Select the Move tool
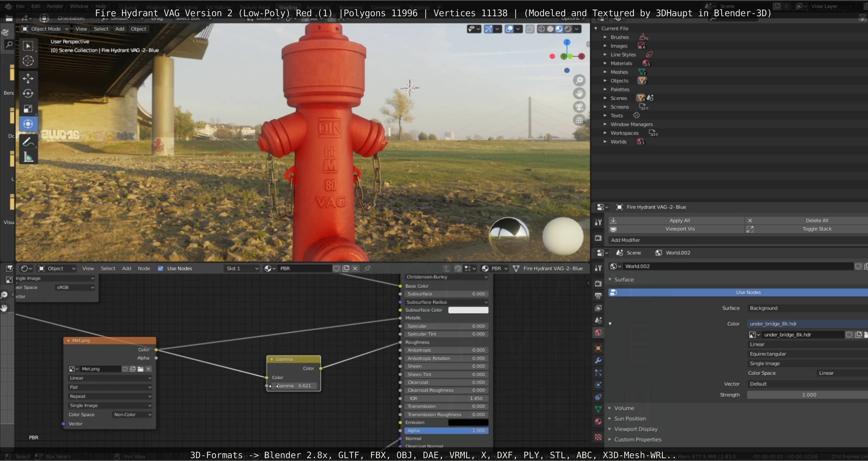The image size is (868, 461). 28,78
